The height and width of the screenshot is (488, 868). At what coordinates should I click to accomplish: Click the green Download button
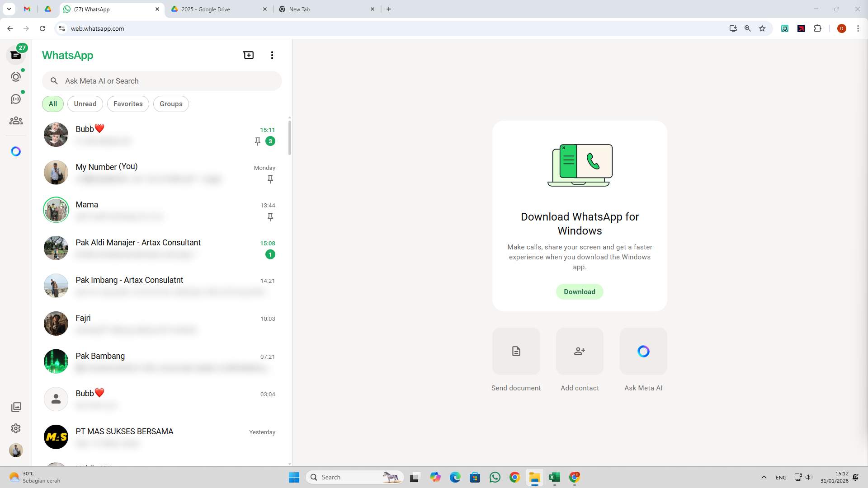579,292
